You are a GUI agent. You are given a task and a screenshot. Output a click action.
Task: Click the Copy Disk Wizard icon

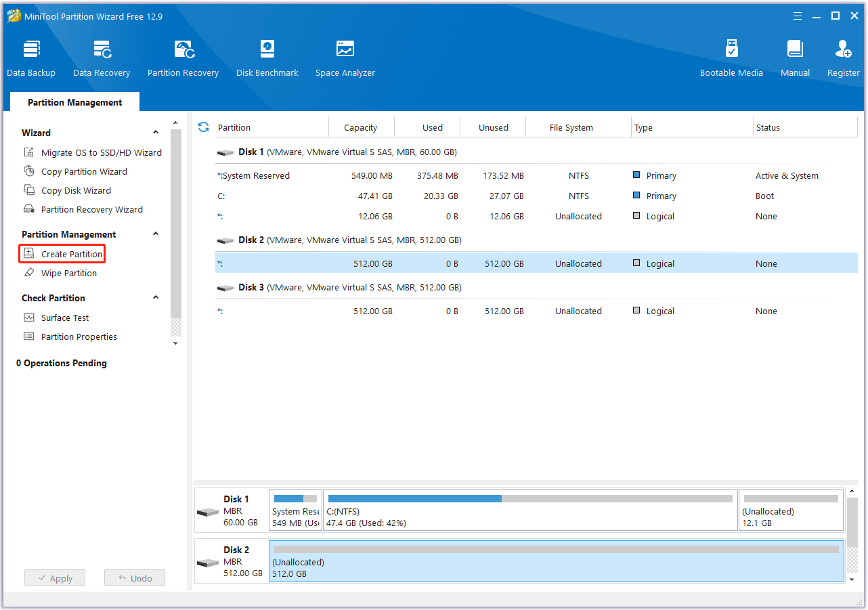[28, 190]
